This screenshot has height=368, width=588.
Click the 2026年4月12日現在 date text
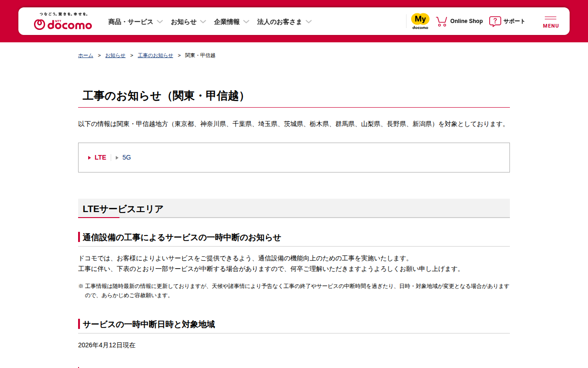(107, 345)
